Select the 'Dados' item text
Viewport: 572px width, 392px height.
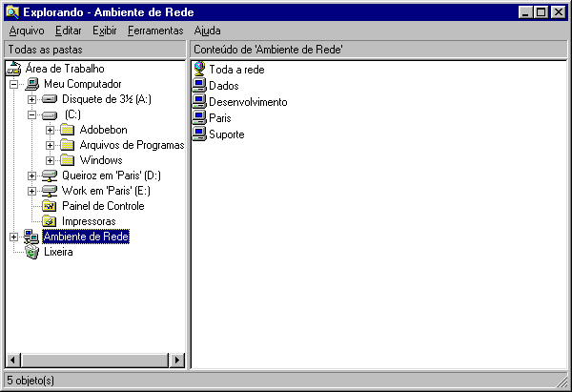click(x=224, y=86)
